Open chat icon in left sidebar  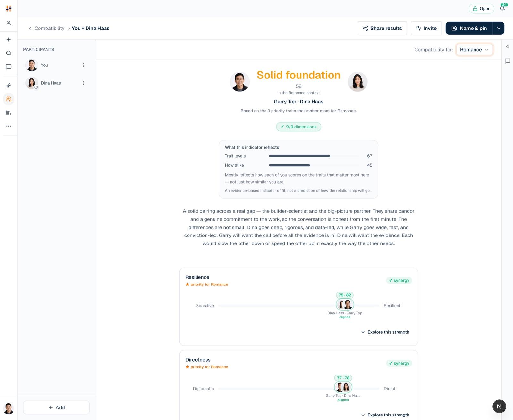(9, 67)
